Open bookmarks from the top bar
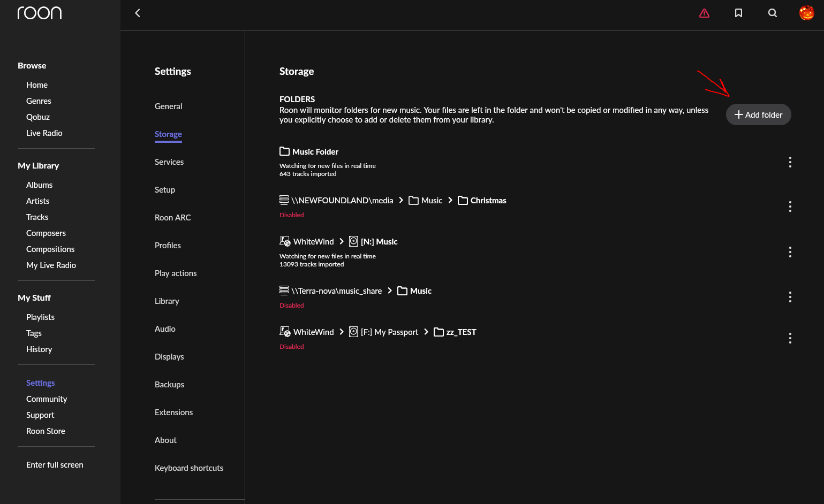Image resolution: width=824 pixels, height=504 pixels. (x=738, y=13)
